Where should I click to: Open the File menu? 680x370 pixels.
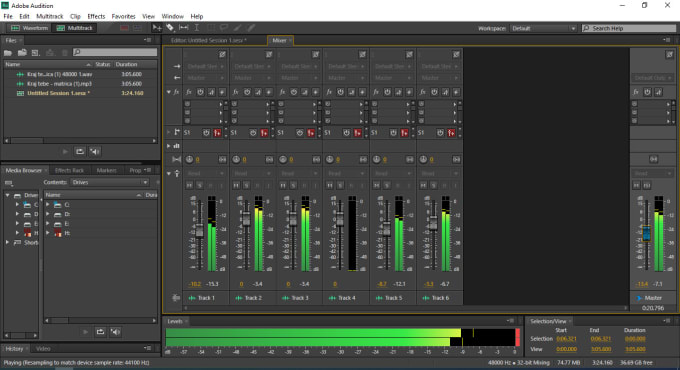(x=8, y=16)
